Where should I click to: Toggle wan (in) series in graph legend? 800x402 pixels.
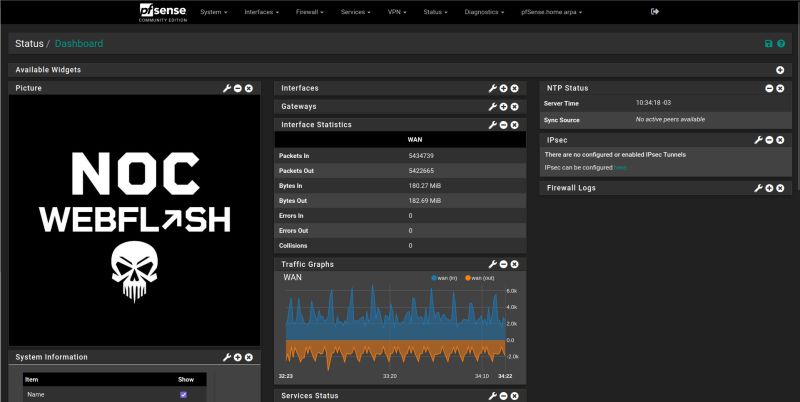[443, 277]
